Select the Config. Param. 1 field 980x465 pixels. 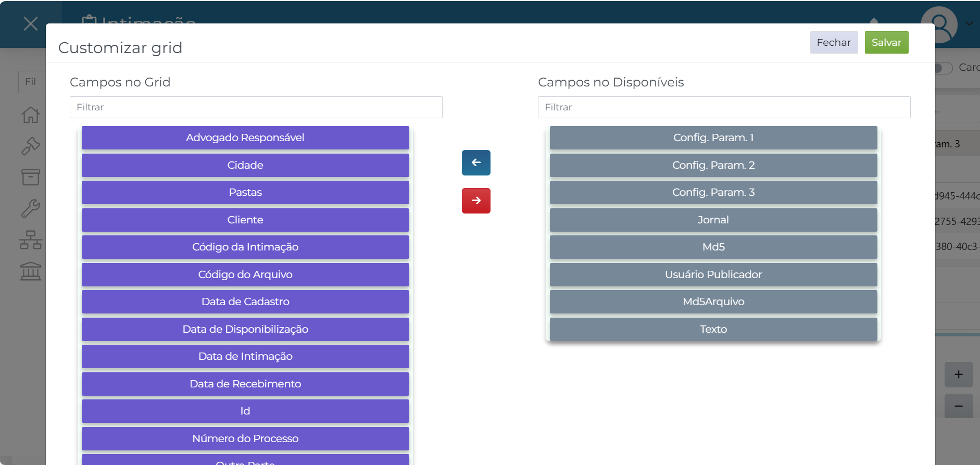pos(713,138)
